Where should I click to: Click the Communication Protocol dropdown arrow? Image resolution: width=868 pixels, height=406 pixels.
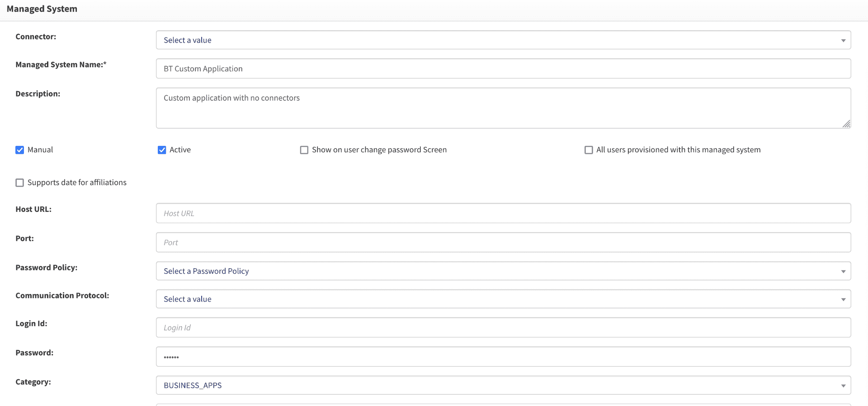tap(843, 299)
